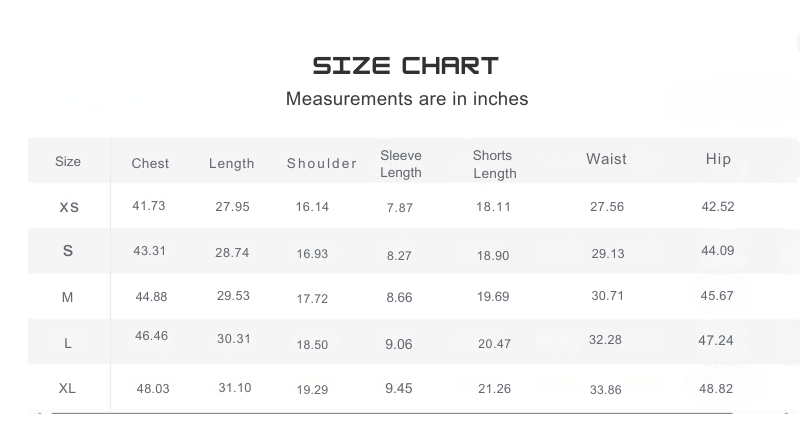
Task: Select waist value 30.71 for M
Action: (607, 296)
